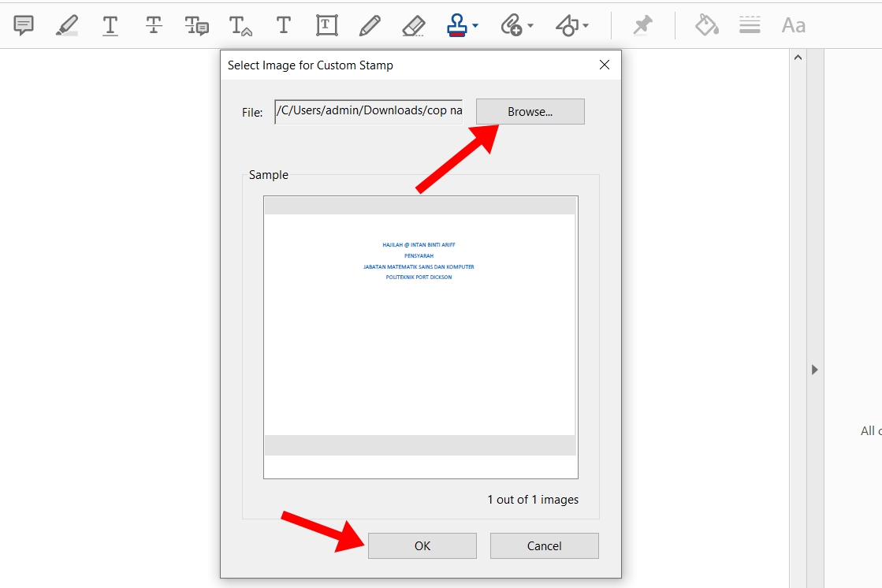Pick the Add Text Comment tool
This screenshot has height=588, width=882.
[284, 25]
